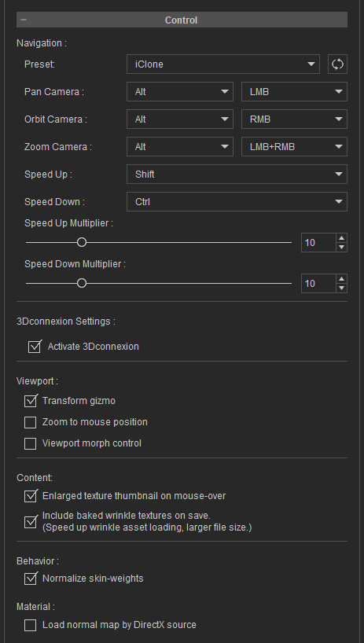Reset navigation preset with refresh icon
Viewport: 364px width, 643px height.
click(337, 64)
